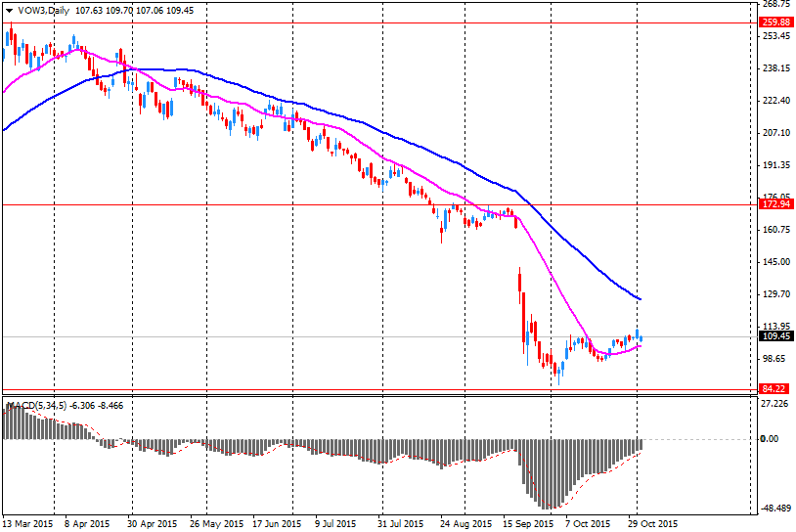
Task: Click the MACD scale value 27.226
Action: click(774, 404)
